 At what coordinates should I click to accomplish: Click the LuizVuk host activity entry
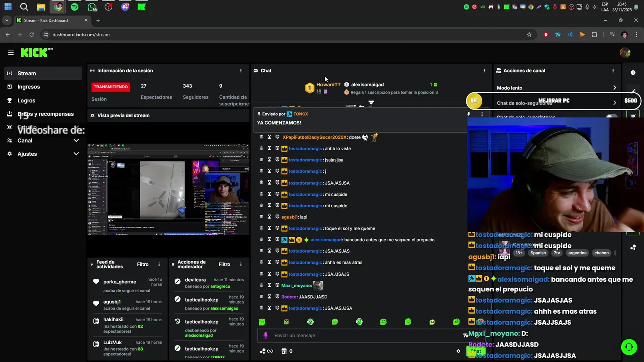pyautogui.click(x=127, y=348)
